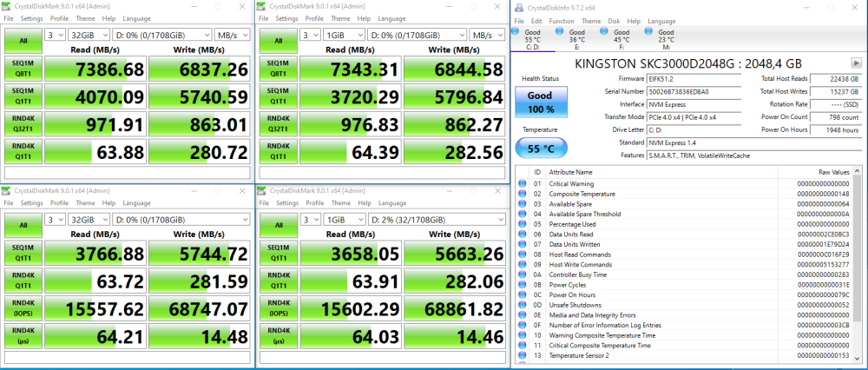Click the Good 100 % health status button
The image size is (868, 370).
click(x=540, y=103)
